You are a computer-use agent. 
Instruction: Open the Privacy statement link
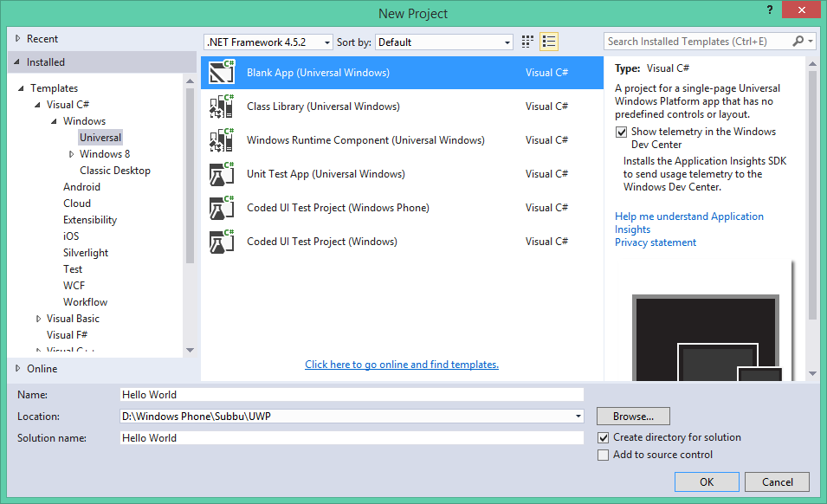click(x=655, y=242)
